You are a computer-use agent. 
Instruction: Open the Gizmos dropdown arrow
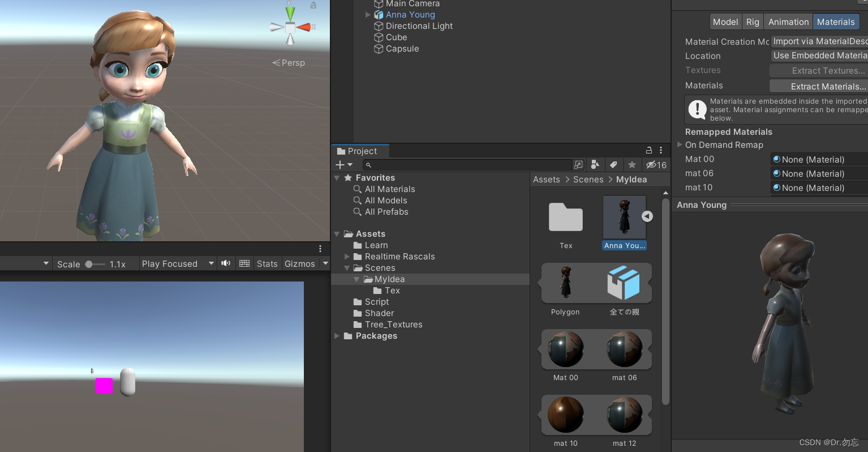tap(325, 263)
